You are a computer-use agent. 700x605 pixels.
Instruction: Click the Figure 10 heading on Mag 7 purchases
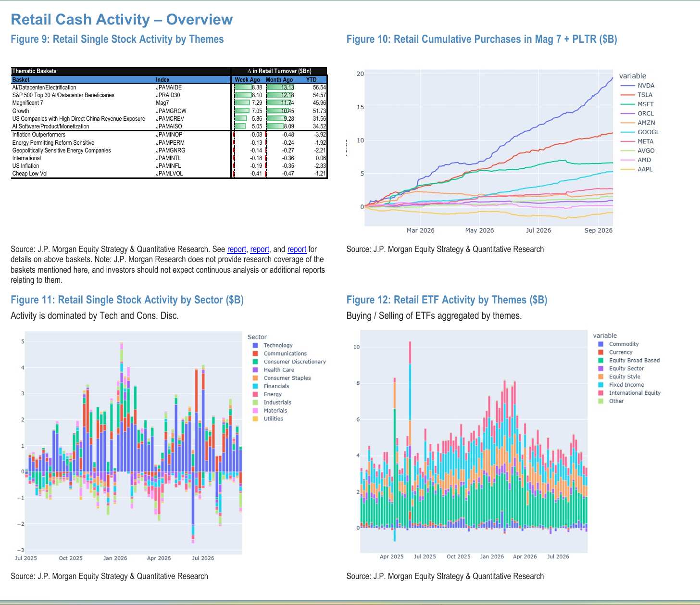(x=482, y=39)
